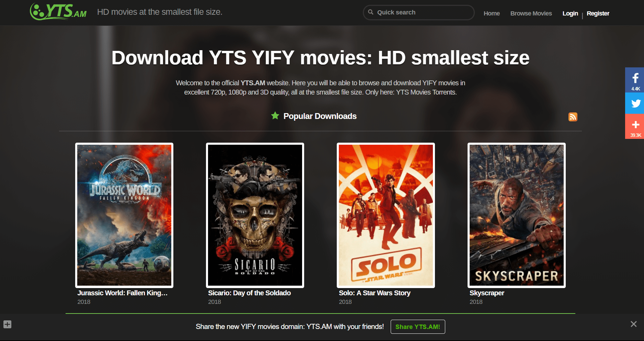Open Jurassic World: Fallen Kingdom title link
Image resolution: width=644 pixels, height=341 pixels.
pos(122,293)
